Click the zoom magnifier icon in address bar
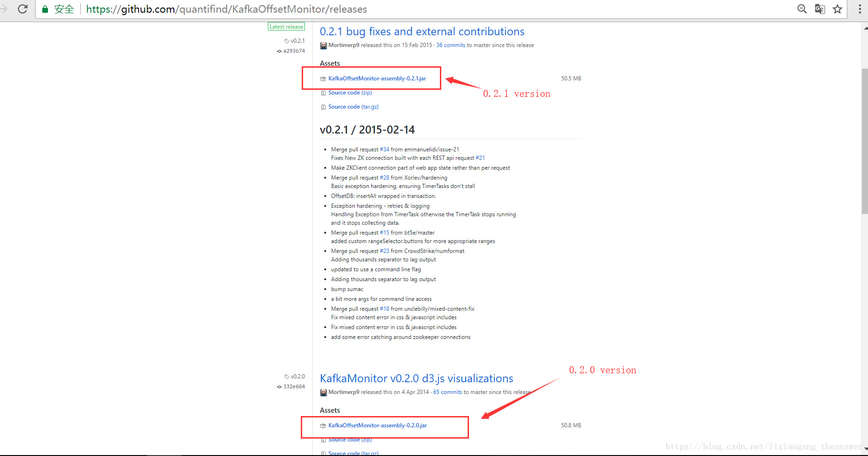The width and height of the screenshot is (868, 456). (802, 9)
